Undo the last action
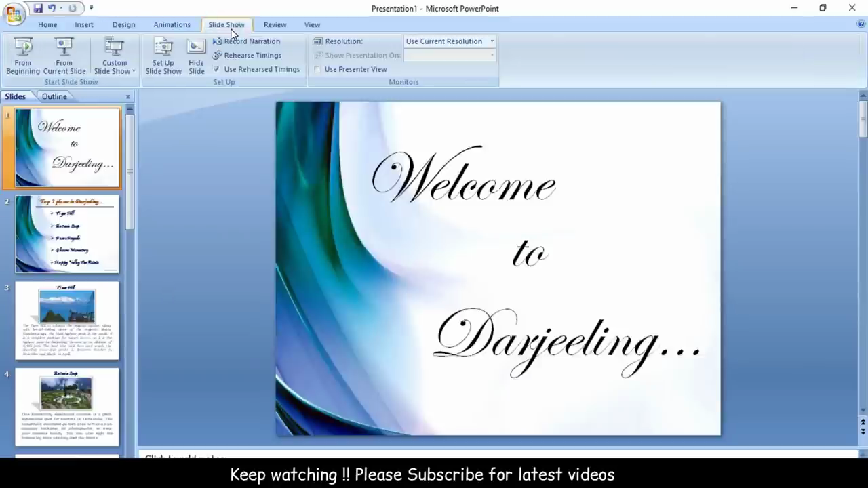The width and height of the screenshot is (868, 488). pos(52,8)
